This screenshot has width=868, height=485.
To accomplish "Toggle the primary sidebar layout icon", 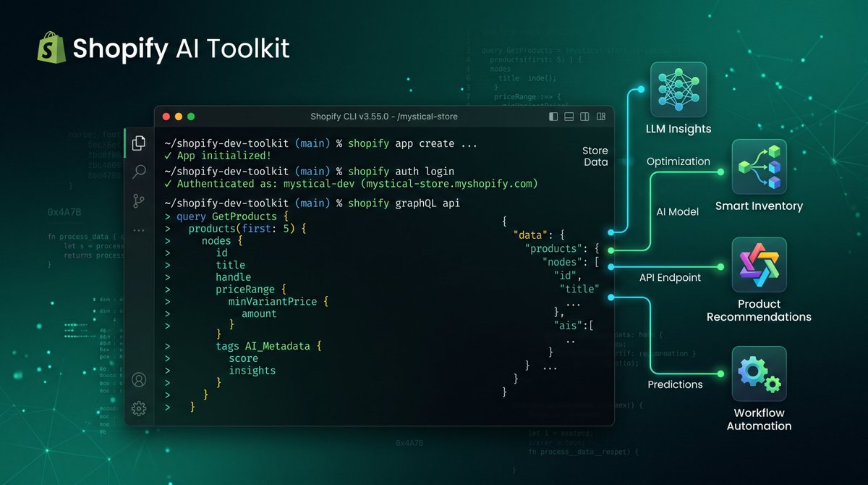I will click(x=553, y=117).
